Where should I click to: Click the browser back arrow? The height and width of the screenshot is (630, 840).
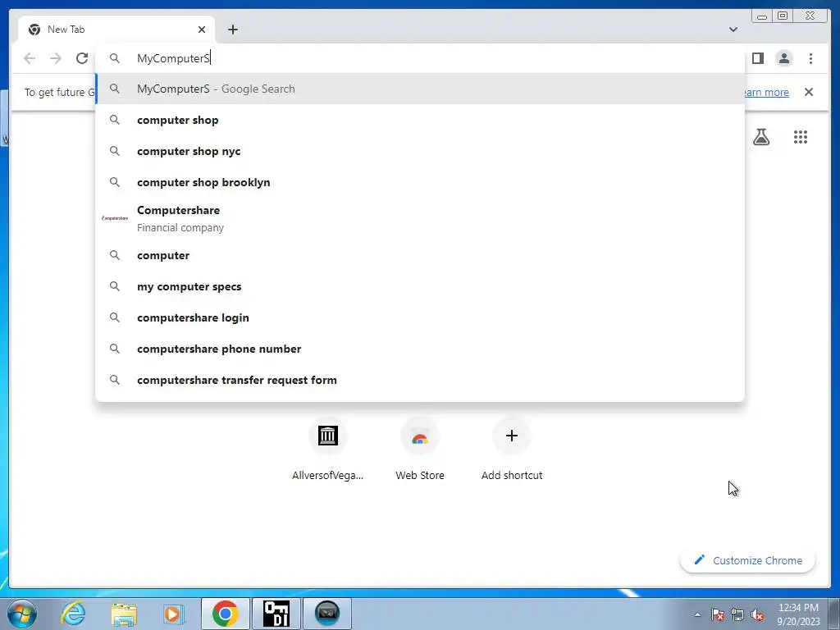pyautogui.click(x=30, y=58)
